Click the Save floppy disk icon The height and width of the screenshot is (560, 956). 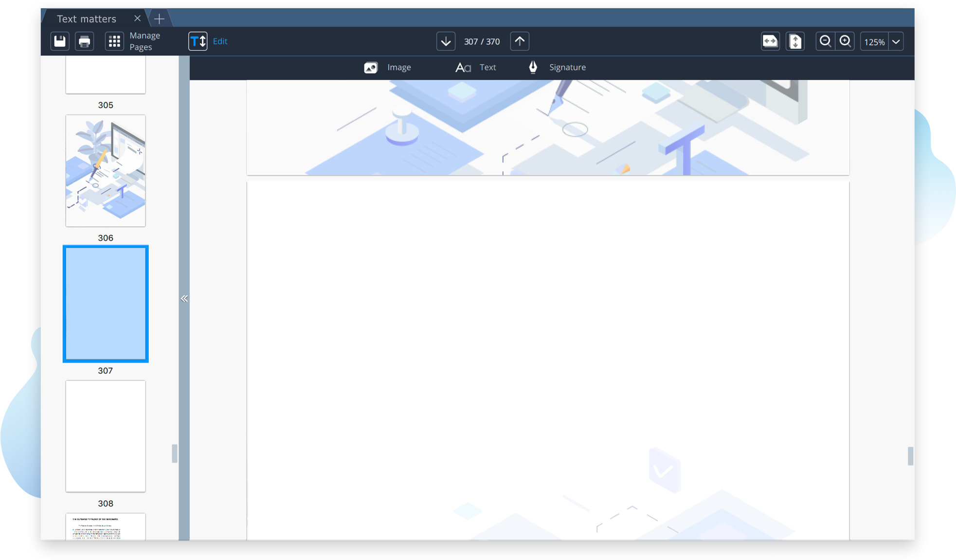[60, 41]
